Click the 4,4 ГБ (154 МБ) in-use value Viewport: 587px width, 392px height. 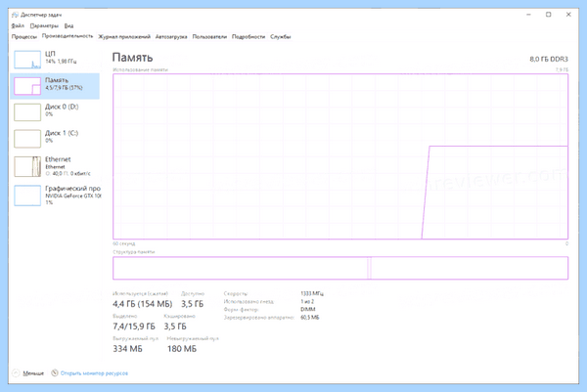click(x=143, y=304)
